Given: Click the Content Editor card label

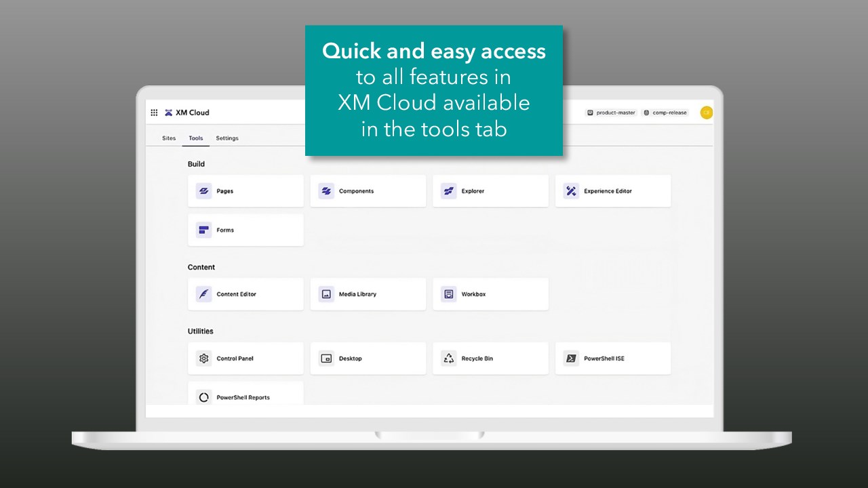Looking at the screenshot, I should 237,294.
